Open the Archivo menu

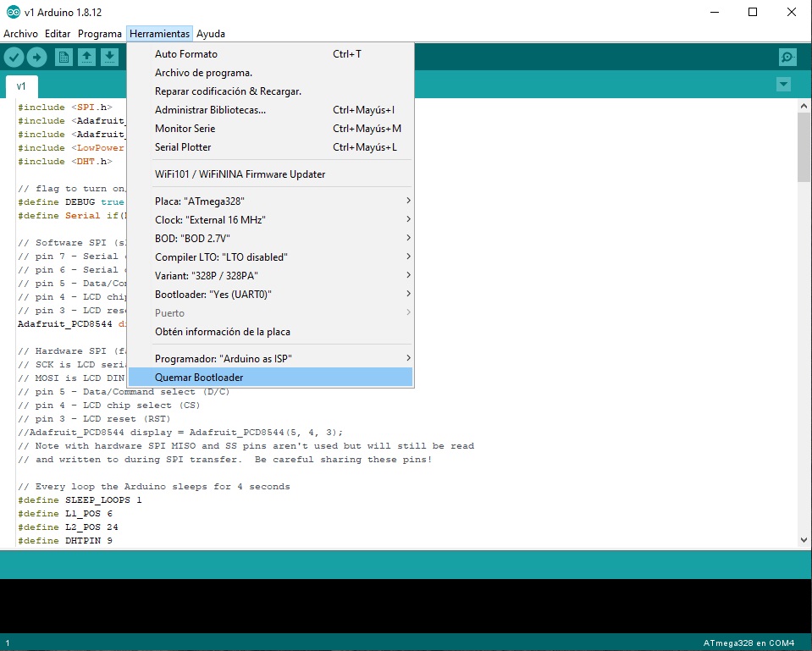(20, 34)
